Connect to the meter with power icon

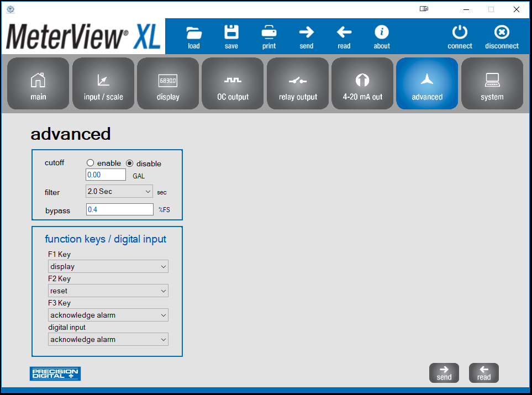[460, 37]
